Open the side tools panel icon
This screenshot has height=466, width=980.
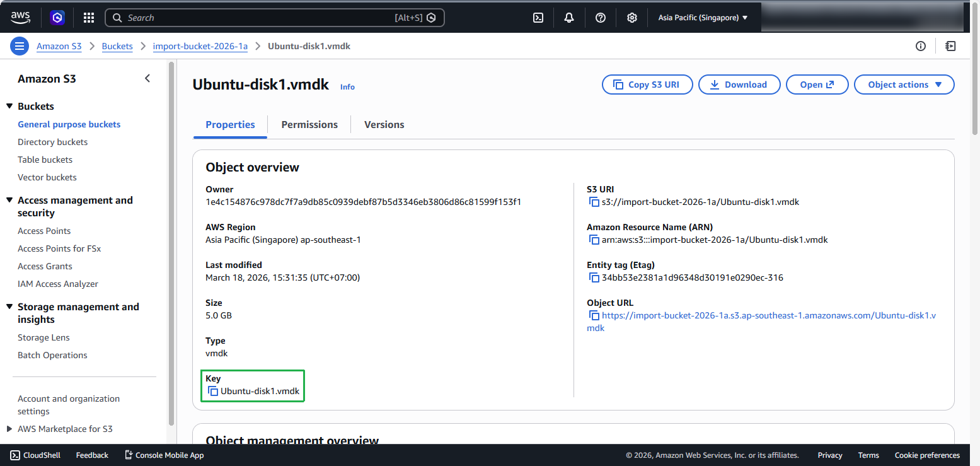(x=951, y=46)
